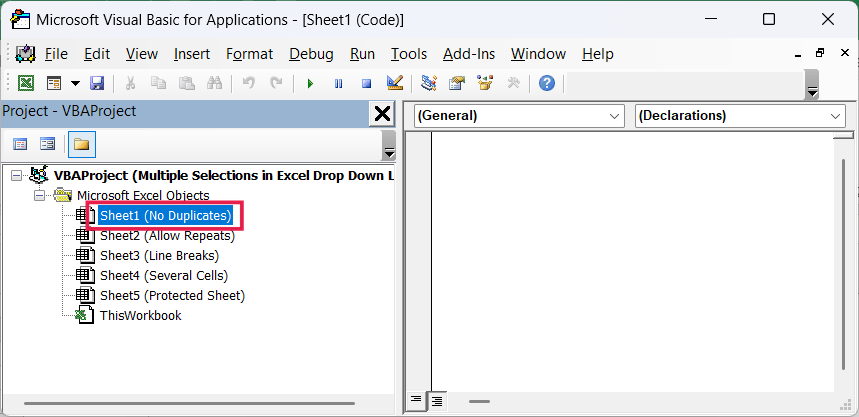The height and width of the screenshot is (417, 859).
Task: Click the Break pause icon
Action: point(339,84)
